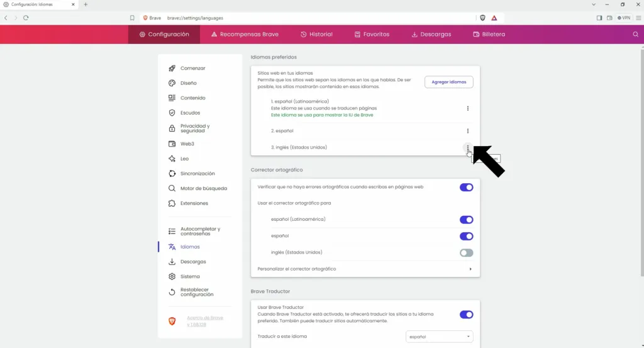The height and width of the screenshot is (348, 644).
Task: Open the Traducir a este idioma dropdown
Action: pyautogui.click(x=439, y=337)
